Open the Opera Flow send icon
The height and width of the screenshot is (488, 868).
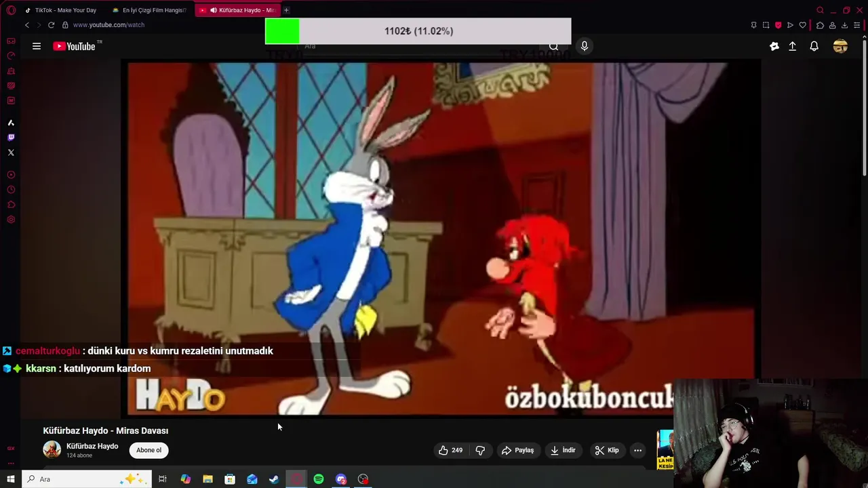[790, 25]
